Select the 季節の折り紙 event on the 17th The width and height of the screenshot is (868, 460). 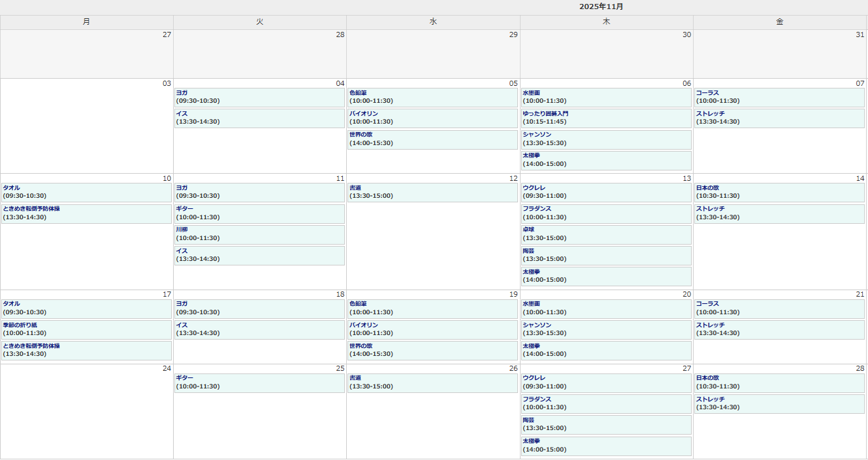(x=86, y=329)
